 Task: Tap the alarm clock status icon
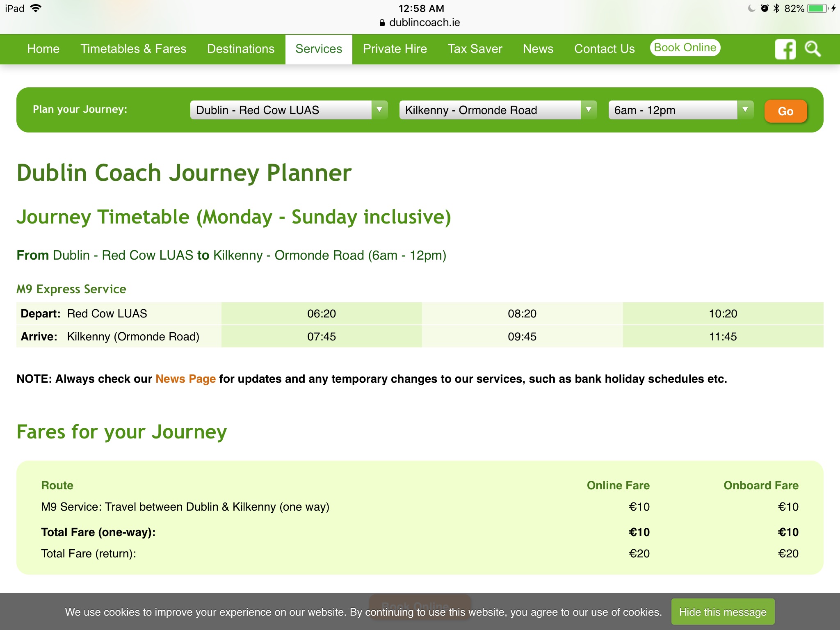point(765,8)
